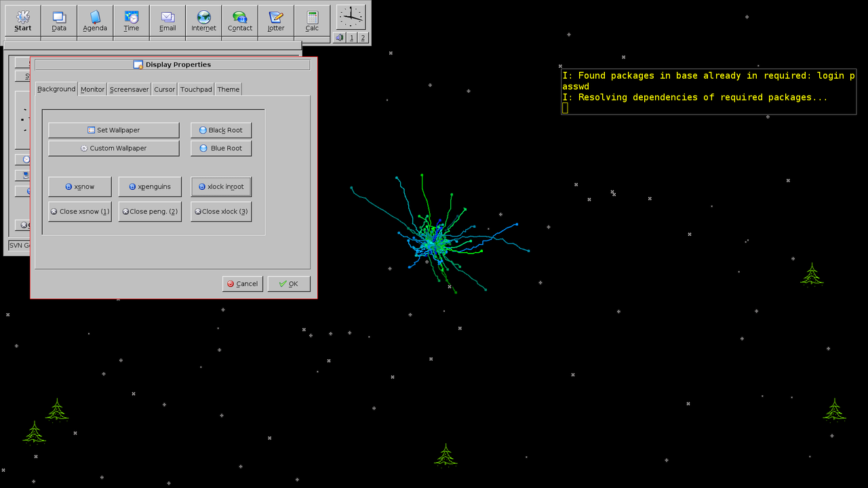Click the volume speaker icon

point(339,37)
